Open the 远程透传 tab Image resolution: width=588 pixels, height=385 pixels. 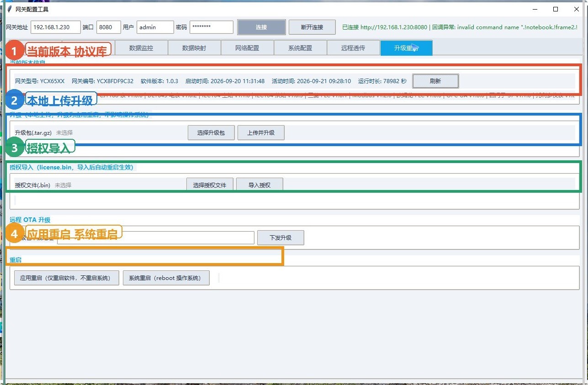pyautogui.click(x=353, y=48)
